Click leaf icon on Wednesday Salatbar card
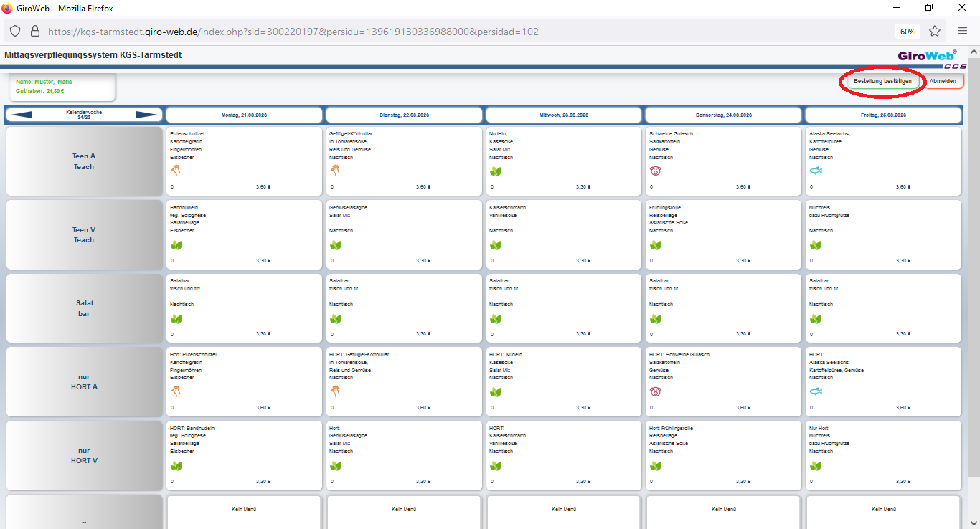This screenshot has height=529, width=980. pyautogui.click(x=495, y=318)
